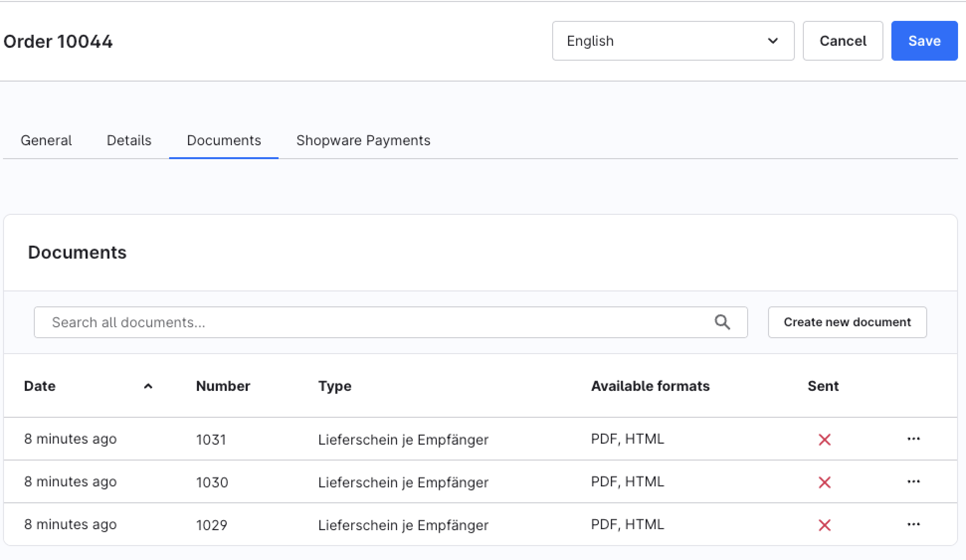This screenshot has height=560, width=966.
Task: Click the red sent-status X for document 1029
Action: 824,525
